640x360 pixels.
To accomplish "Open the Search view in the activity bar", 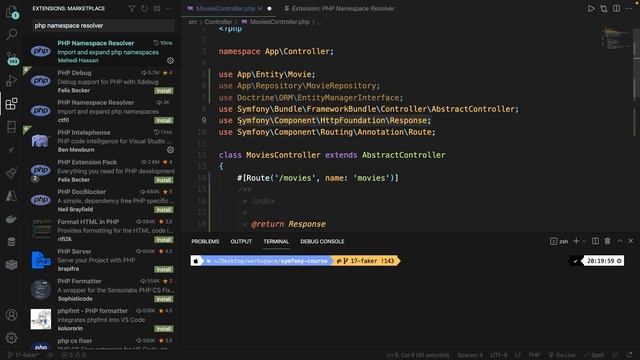I will click(12, 34).
